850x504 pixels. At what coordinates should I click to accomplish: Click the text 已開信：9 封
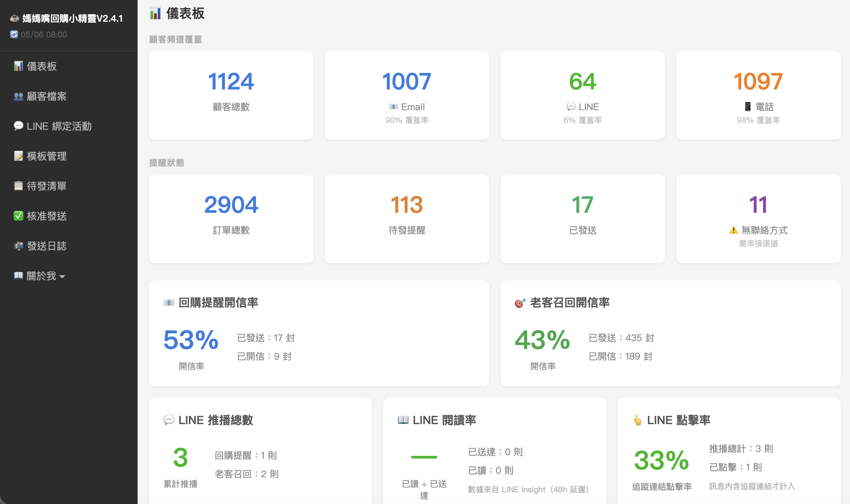(265, 356)
